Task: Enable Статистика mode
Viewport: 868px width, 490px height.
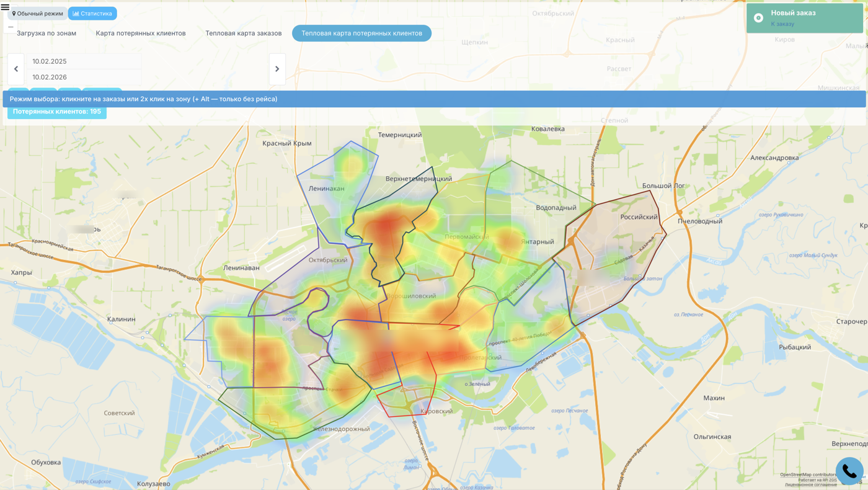Action: (x=92, y=12)
